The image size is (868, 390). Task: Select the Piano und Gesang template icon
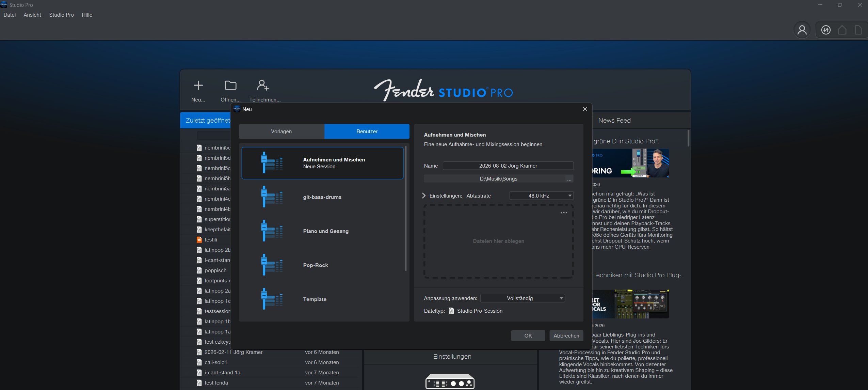pos(272,231)
